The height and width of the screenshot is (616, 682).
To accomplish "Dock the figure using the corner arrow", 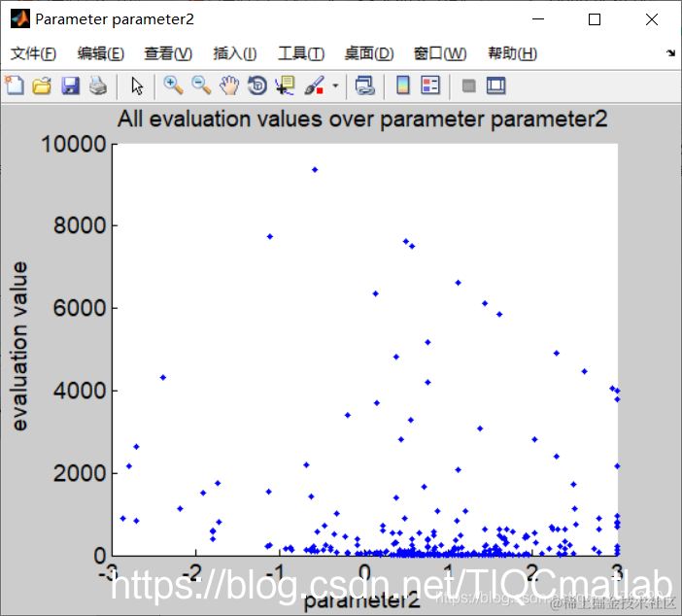I will [x=670, y=53].
